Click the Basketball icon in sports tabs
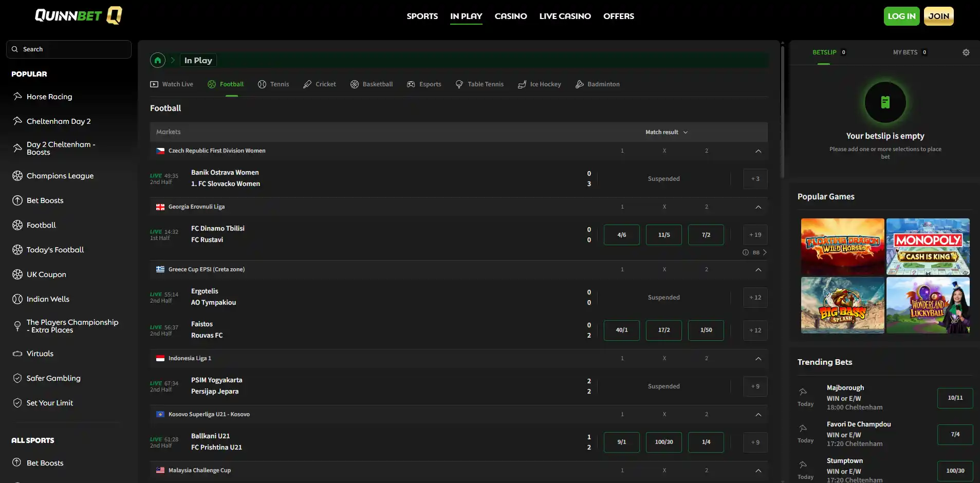This screenshot has width=980, height=483. coord(355,84)
